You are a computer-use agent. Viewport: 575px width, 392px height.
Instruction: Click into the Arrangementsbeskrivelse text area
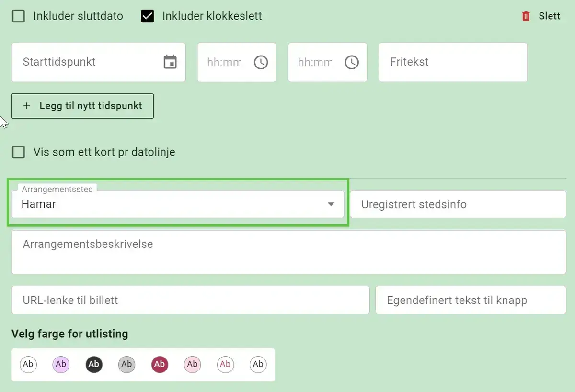point(288,252)
